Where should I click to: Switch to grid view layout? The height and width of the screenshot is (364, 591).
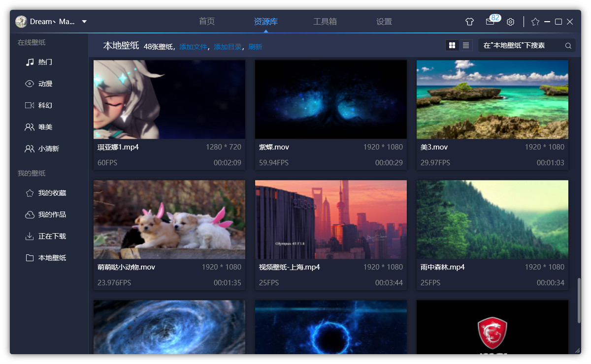[452, 46]
